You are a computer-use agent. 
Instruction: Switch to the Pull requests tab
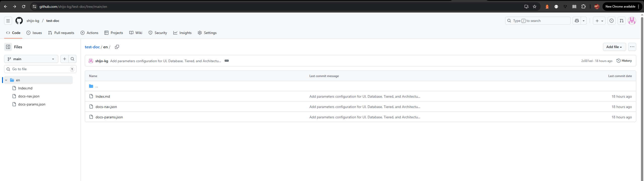[61, 33]
